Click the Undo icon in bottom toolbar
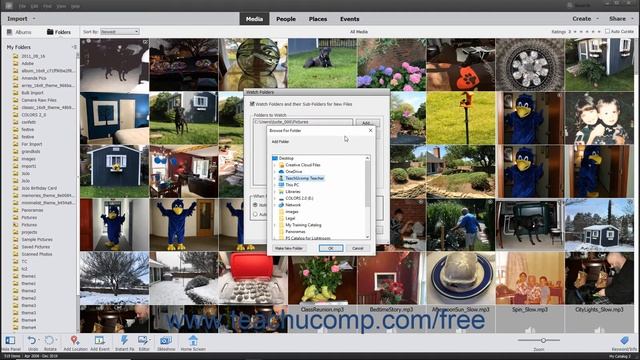The width and height of the screenshot is (640, 360). (x=32, y=340)
